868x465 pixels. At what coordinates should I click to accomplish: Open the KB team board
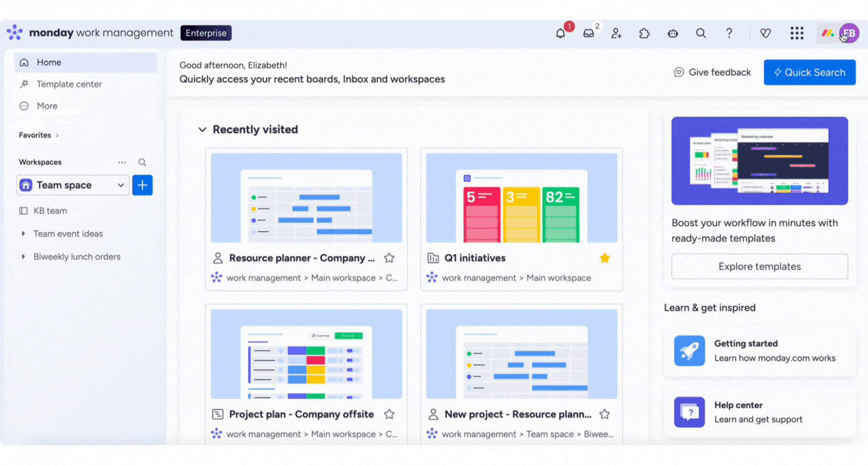pos(50,211)
